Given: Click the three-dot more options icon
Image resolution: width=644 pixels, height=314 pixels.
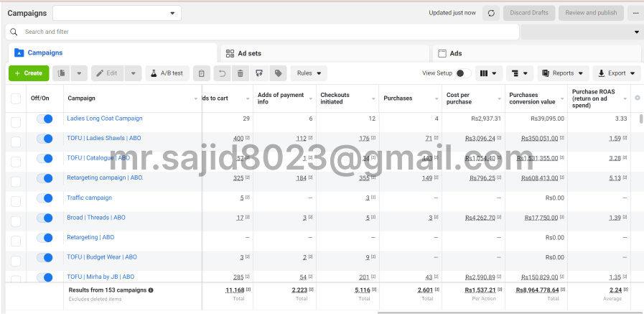Looking at the screenshot, I should coord(635,13).
